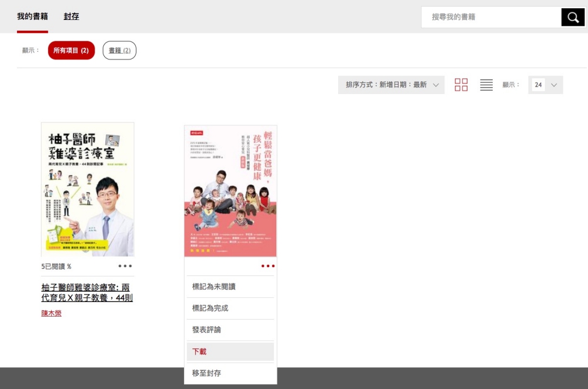Open 輕鬆當爸媽 book cover thumbnail

pos(230,191)
